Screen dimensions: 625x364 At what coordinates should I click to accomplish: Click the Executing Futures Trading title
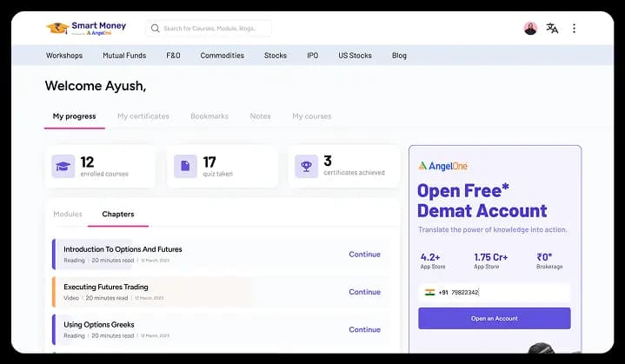click(106, 287)
